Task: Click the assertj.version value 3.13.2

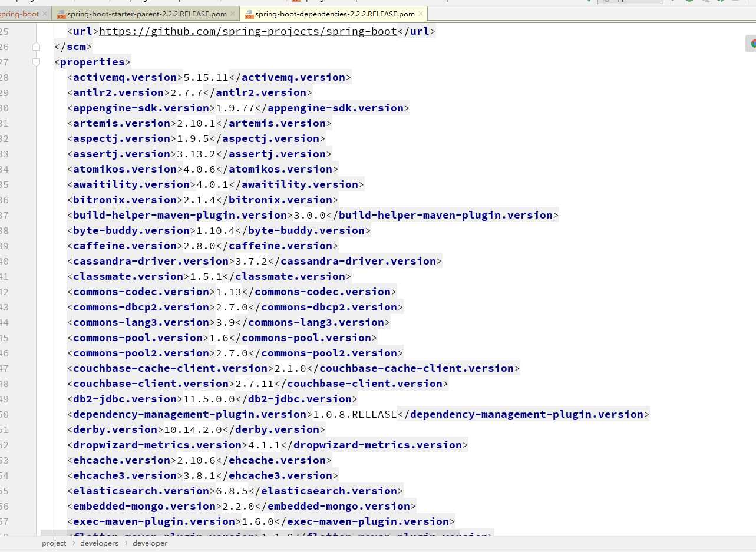Action: point(196,154)
